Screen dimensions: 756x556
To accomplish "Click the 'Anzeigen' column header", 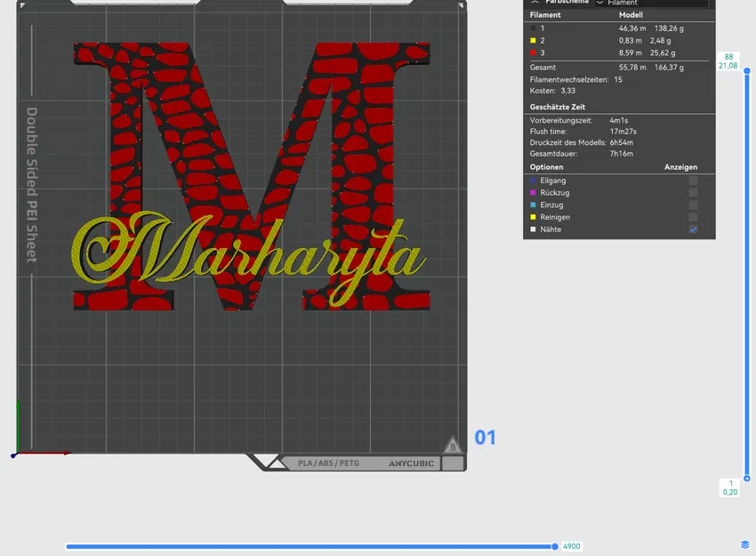I will pos(680,167).
